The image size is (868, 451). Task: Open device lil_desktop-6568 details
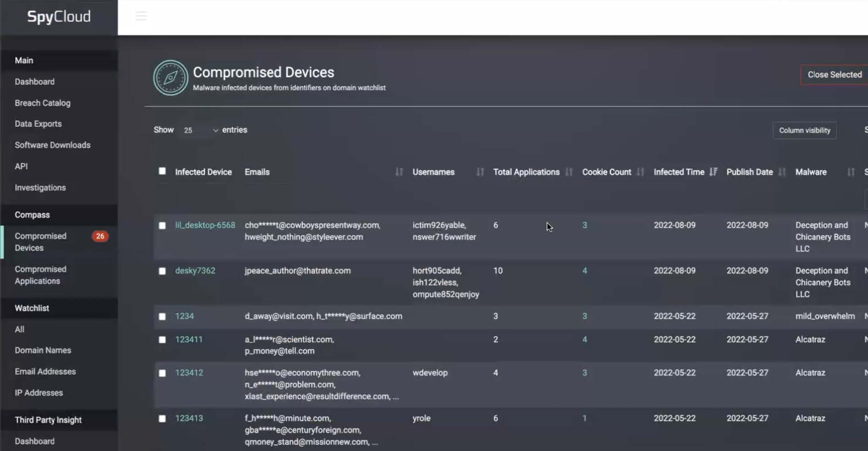[205, 225]
